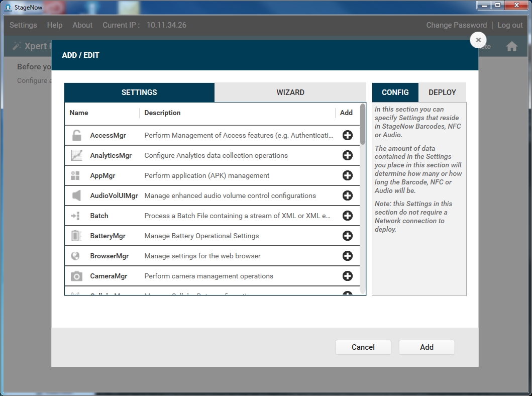Click the home icon in the header
This screenshot has width=532, height=396.
pyautogui.click(x=511, y=47)
